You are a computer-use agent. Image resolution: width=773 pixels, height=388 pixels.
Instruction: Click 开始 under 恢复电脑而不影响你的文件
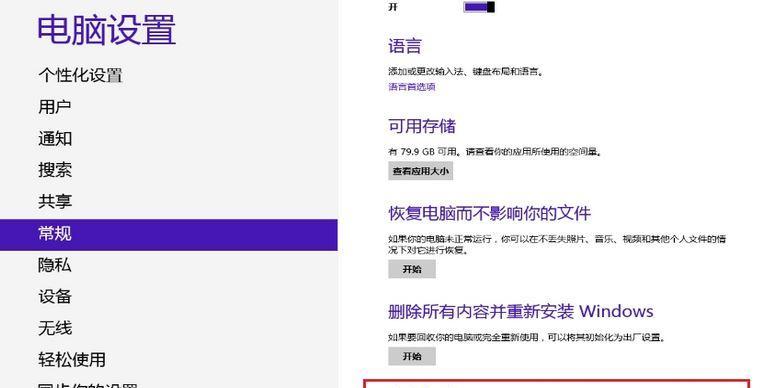[412, 269]
